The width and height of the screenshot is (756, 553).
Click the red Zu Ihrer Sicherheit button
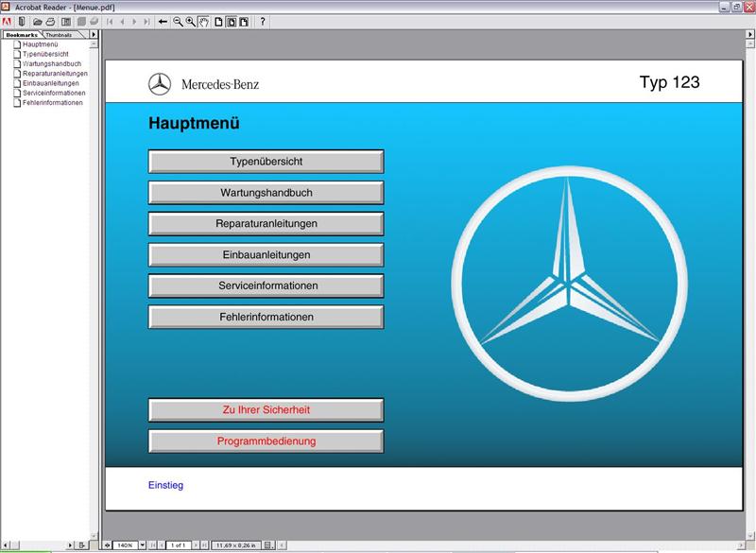(266, 410)
